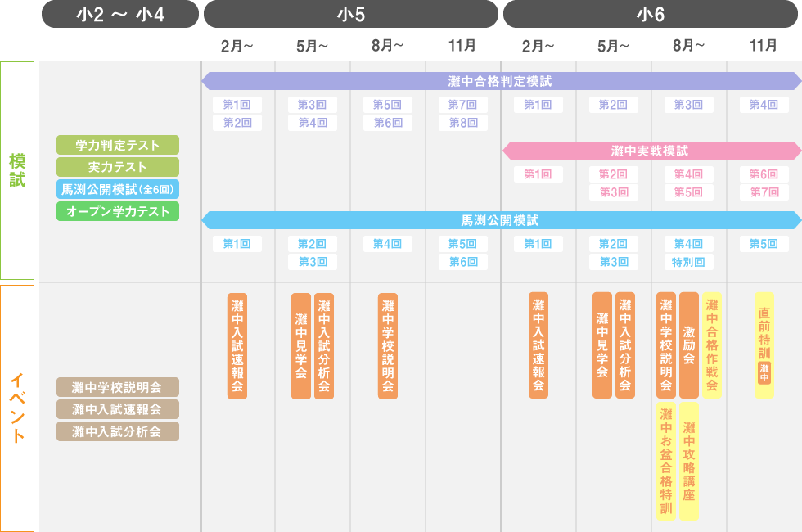Click the 灘中攻略講座 yellow bar
The image size is (802, 532).
point(689,458)
